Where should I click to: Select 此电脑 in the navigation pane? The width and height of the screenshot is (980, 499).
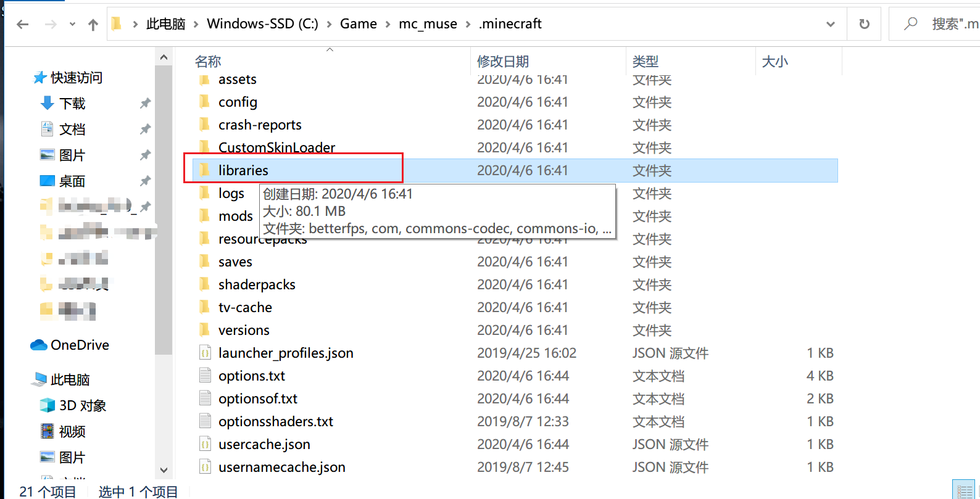[x=70, y=380]
